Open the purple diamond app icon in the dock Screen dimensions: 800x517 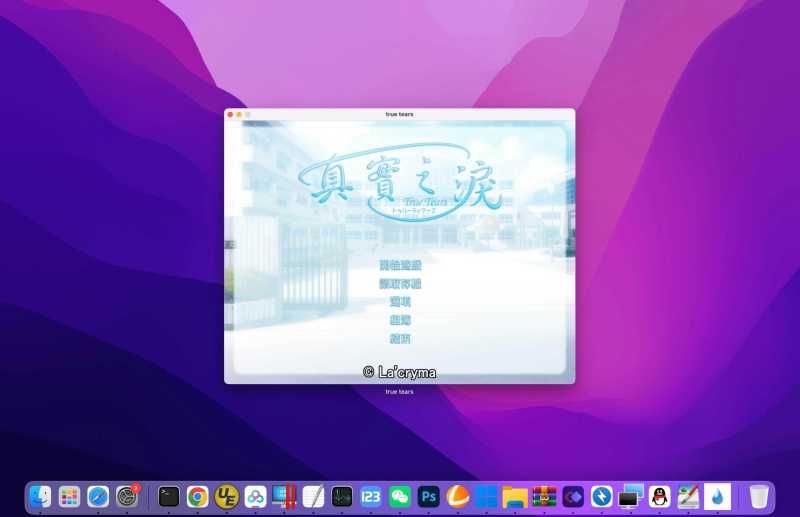click(x=573, y=497)
